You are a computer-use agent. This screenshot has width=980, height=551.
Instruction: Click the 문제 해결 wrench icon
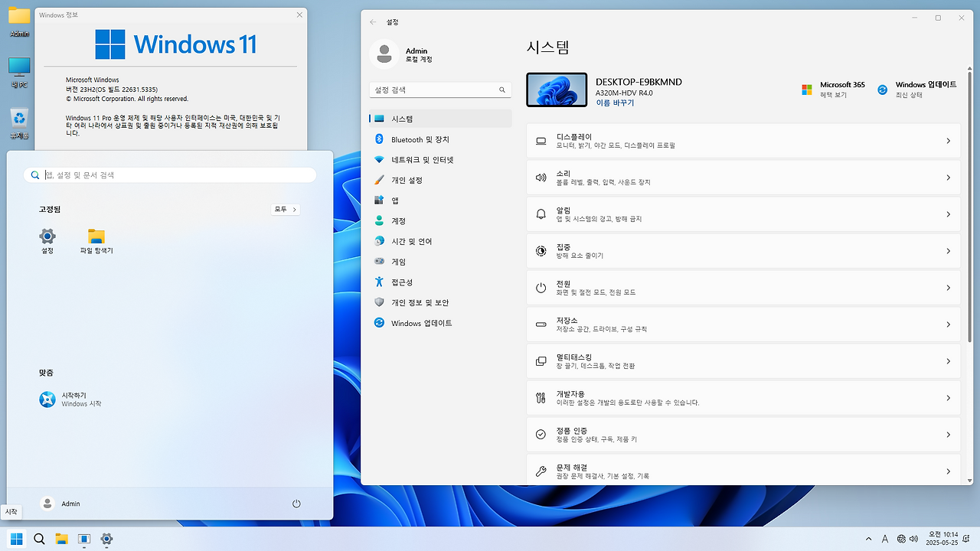pyautogui.click(x=541, y=471)
